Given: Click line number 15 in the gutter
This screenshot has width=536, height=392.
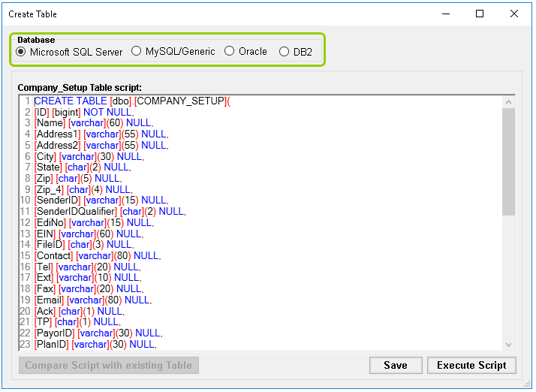Looking at the screenshot, I should pos(26,255).
